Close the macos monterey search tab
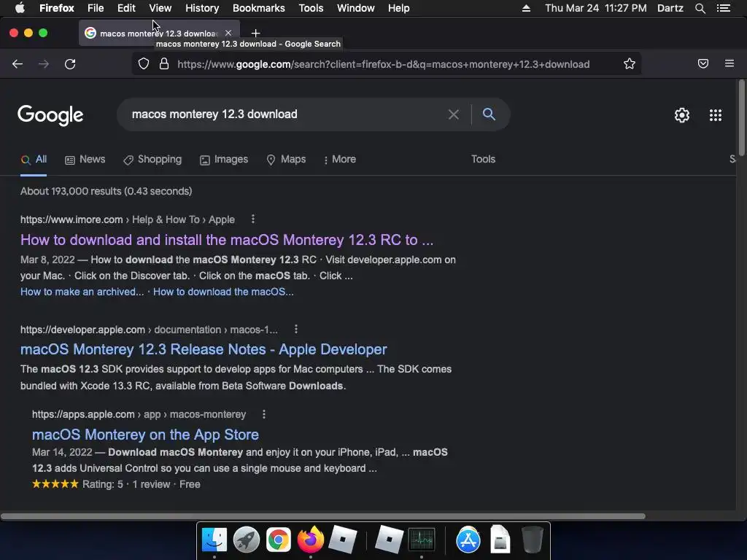Viewport: 747px width, 560px height. click(228, 33)
